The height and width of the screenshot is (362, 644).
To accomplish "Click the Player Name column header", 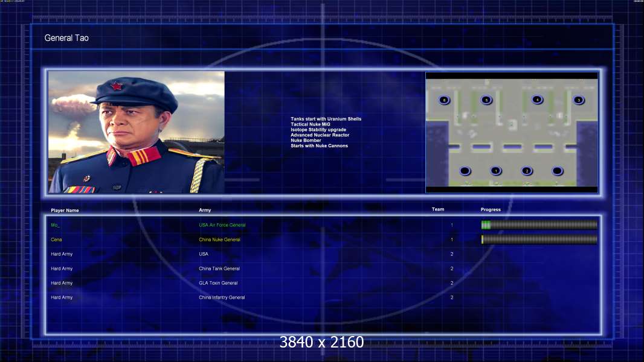I will pyautogui.click(x=65, y=211).
